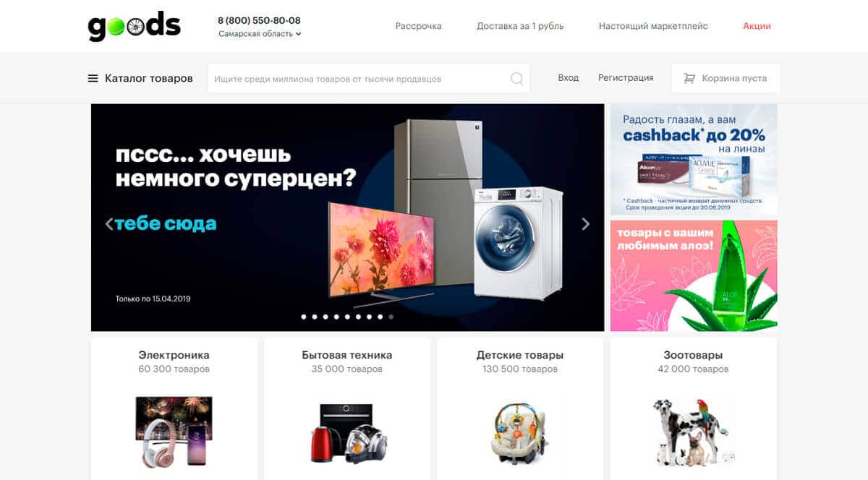Open the Бытовая техника category image

(347, 433)
